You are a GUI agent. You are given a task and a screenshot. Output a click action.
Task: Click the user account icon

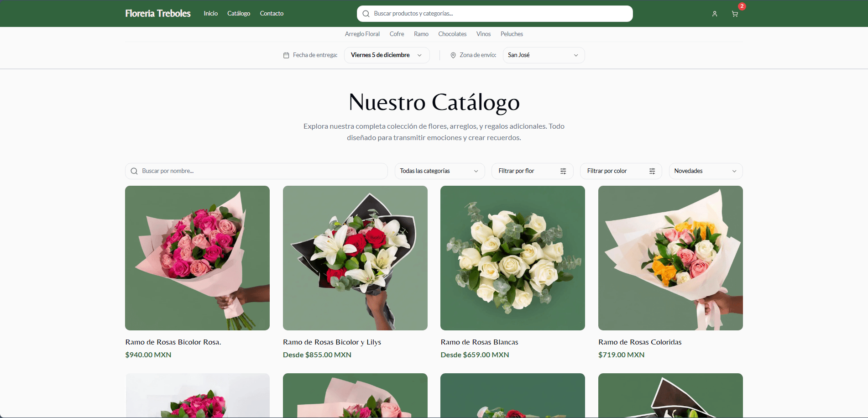click(x=715, y=14)
